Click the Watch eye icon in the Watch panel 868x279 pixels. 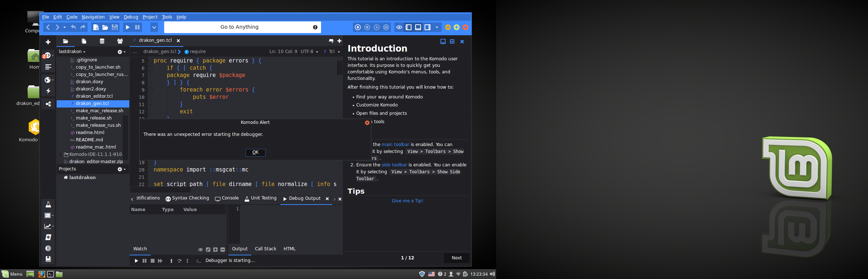[200, 250]
